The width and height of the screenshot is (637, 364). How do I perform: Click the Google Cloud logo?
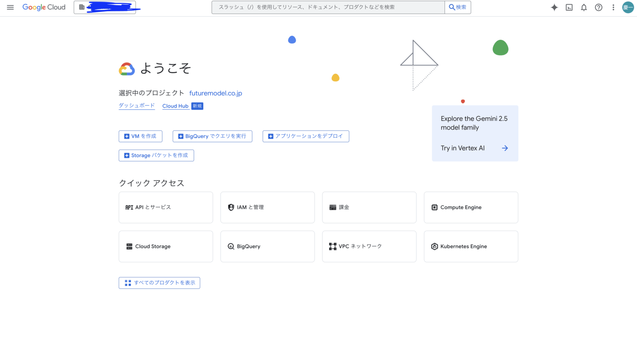pos(44,7)
